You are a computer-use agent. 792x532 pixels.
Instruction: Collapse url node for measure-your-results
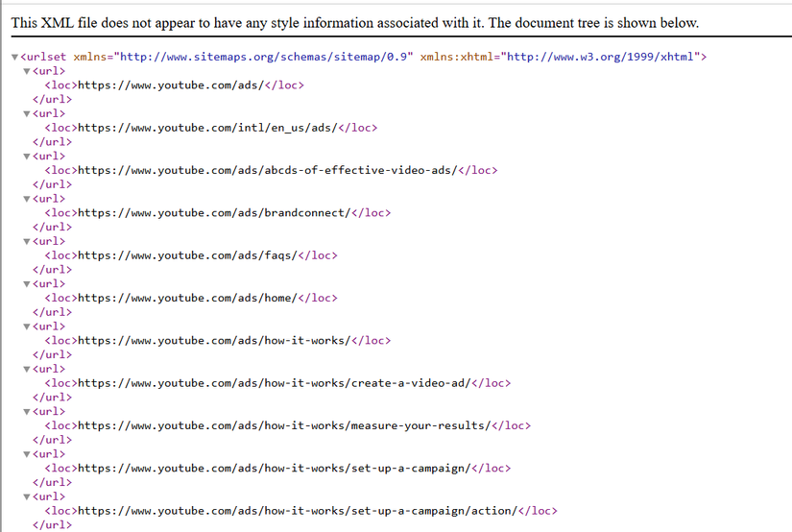[27, 412]
